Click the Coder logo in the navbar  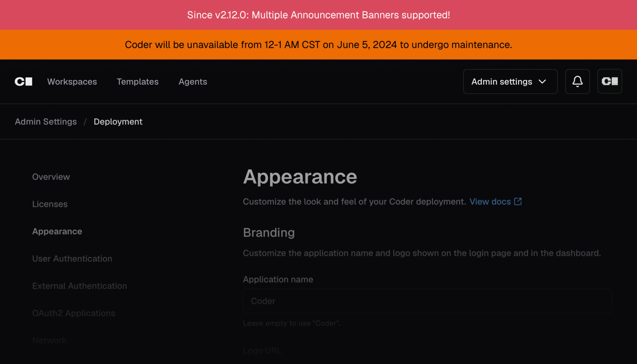coord(23,81)
